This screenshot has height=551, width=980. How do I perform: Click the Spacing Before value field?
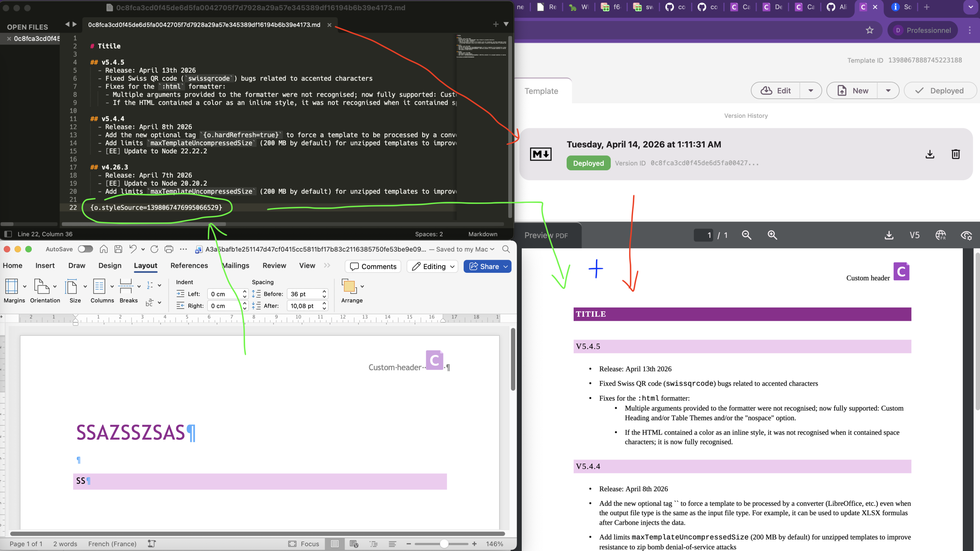click(x=304, y=294)
